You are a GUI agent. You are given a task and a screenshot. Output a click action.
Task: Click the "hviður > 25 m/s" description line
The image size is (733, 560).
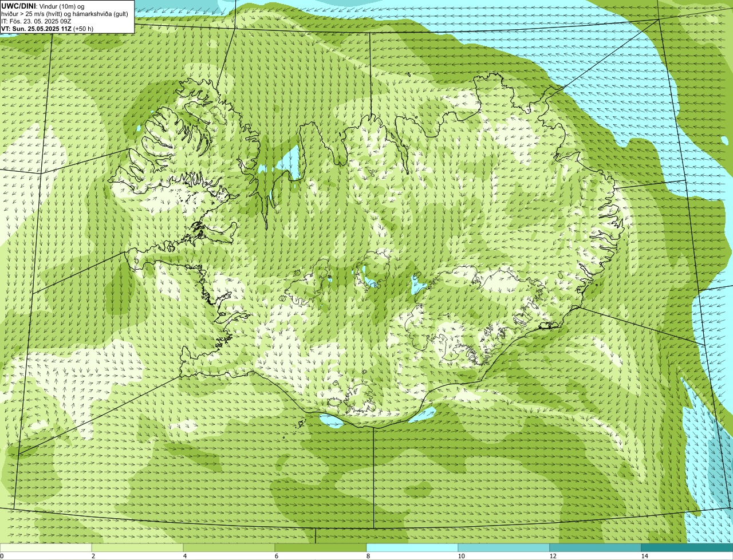click(x=65, y=14)
